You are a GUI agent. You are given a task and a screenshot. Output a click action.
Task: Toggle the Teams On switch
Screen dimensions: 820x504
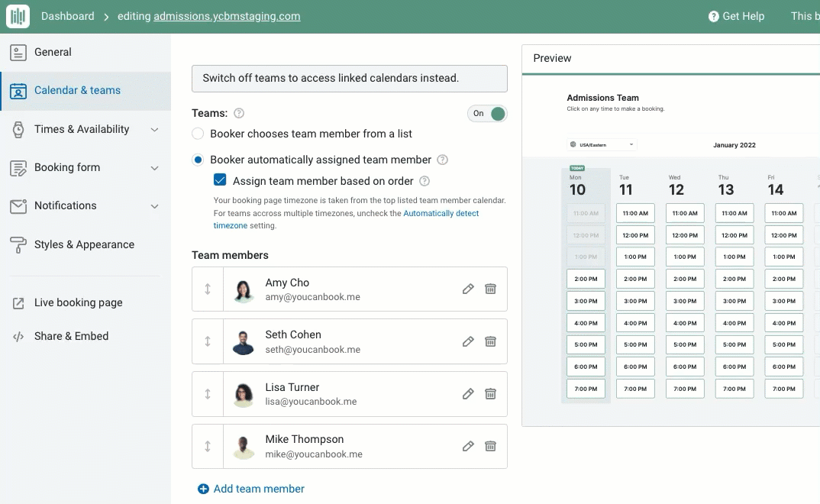click(x=487, y=114)
